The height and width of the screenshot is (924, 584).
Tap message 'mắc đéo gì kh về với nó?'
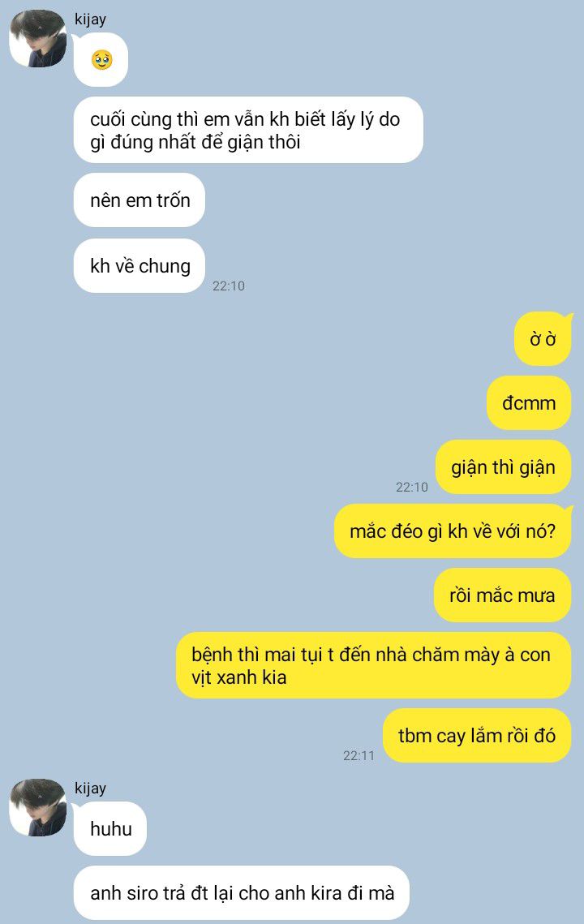click(x=453, y=531)
